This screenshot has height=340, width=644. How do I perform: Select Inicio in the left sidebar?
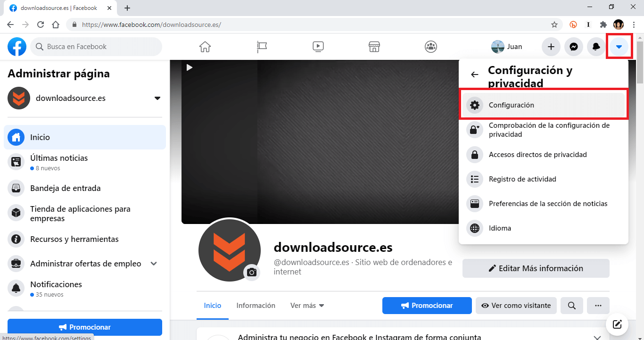pyautogui.click(x=85, y=137)
